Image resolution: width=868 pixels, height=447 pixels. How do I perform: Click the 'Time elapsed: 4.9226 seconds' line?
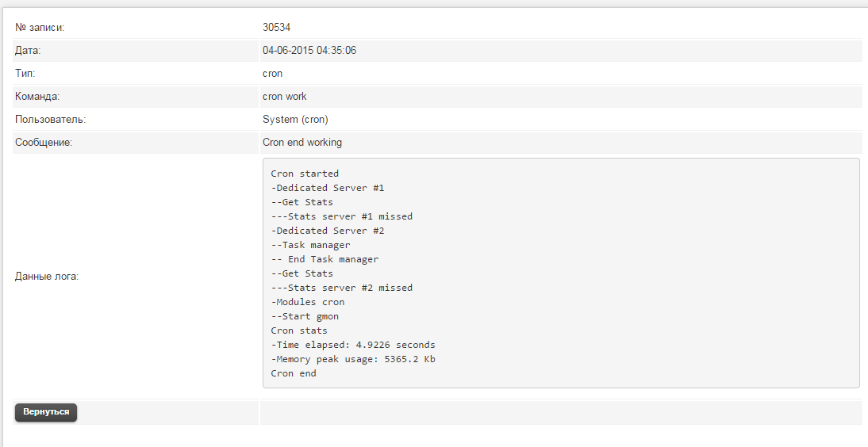[x=353, y=345]
